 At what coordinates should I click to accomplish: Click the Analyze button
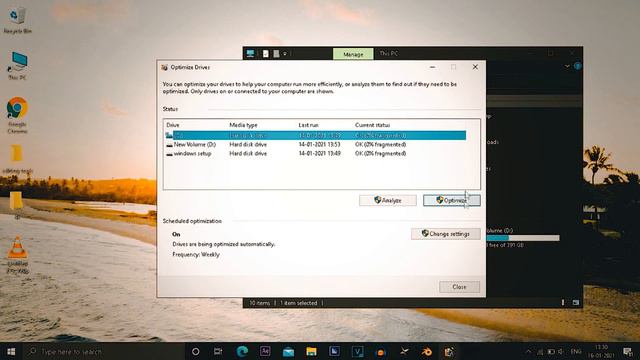388,200
